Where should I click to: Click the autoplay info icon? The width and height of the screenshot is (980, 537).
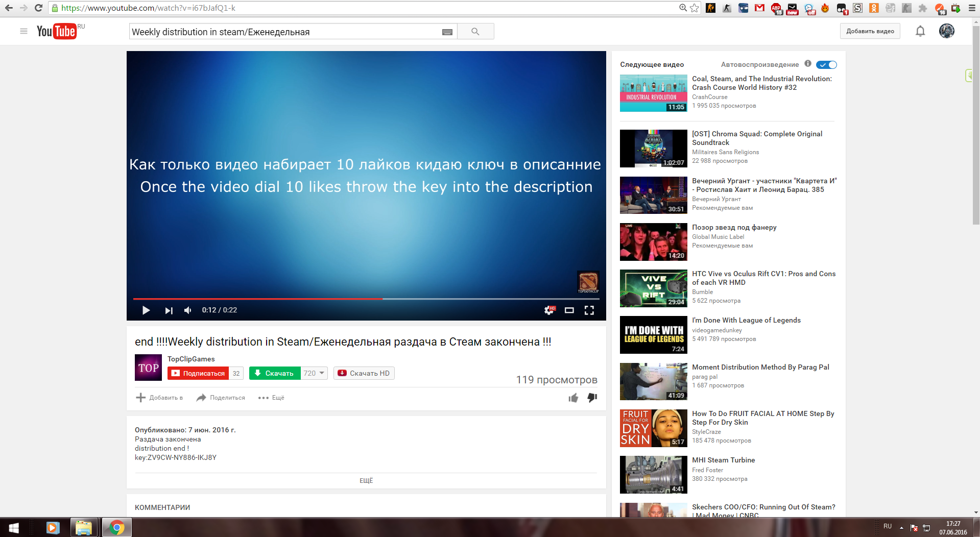coord(808,64)
